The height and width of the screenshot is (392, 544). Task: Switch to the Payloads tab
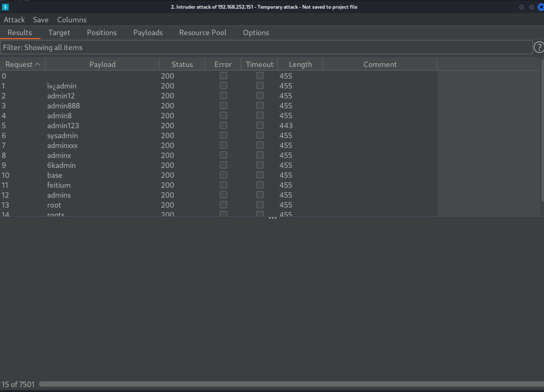pyautogui.click(x=148, y=33)
